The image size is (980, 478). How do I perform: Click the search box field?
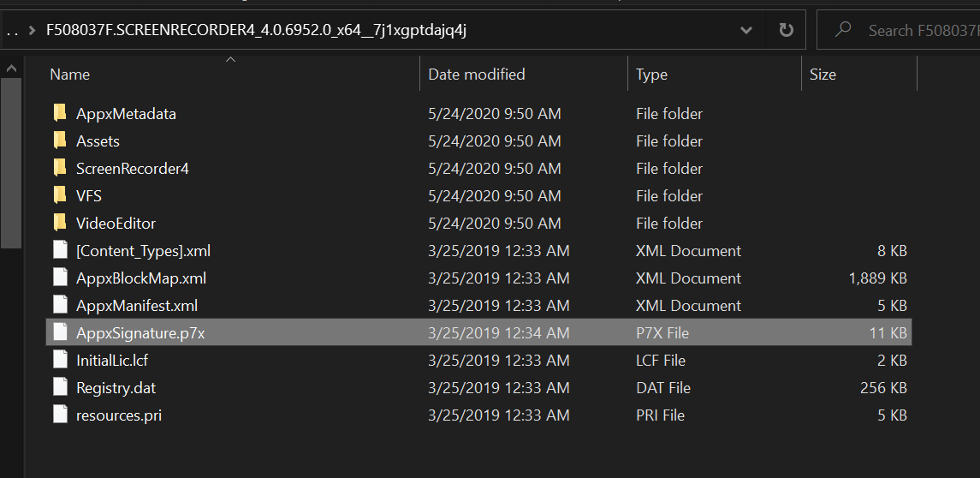pyautogui.click(x=900, y=29)
